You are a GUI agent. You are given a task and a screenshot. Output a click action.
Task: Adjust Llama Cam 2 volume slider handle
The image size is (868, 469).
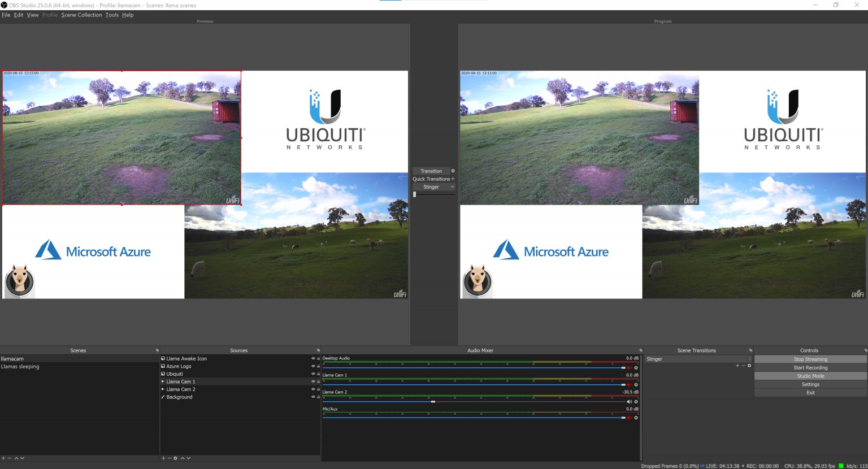tap(433, 402)
